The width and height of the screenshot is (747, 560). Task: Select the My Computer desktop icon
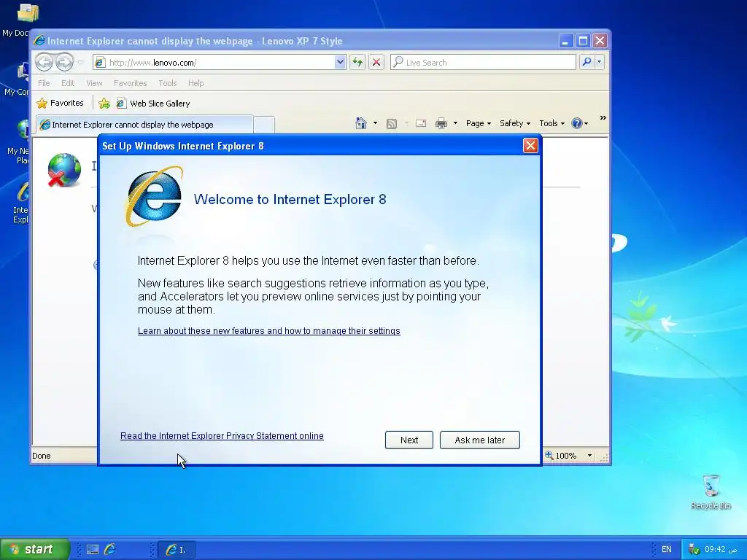coord(16,79)
